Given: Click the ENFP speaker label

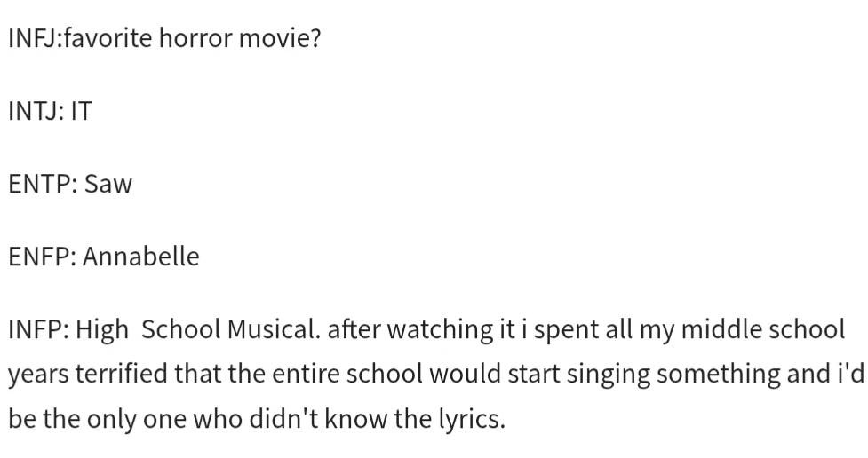Looking at the screenshot, I should click(37, 257).
